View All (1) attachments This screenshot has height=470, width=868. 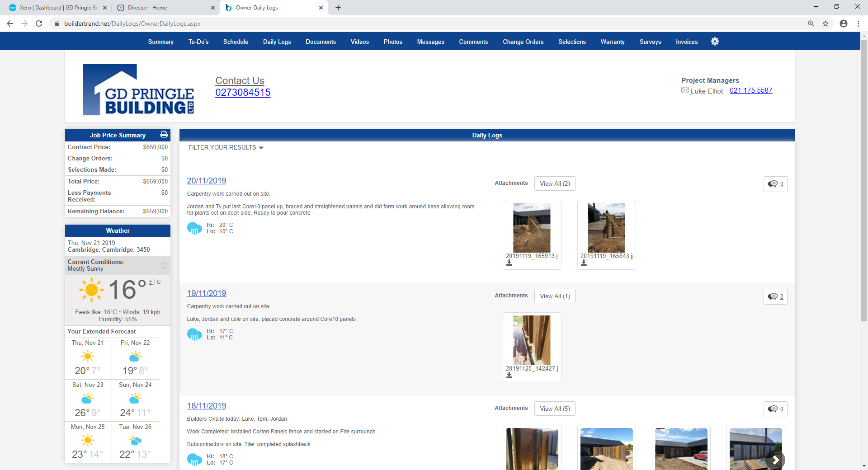tap(555, 296)
